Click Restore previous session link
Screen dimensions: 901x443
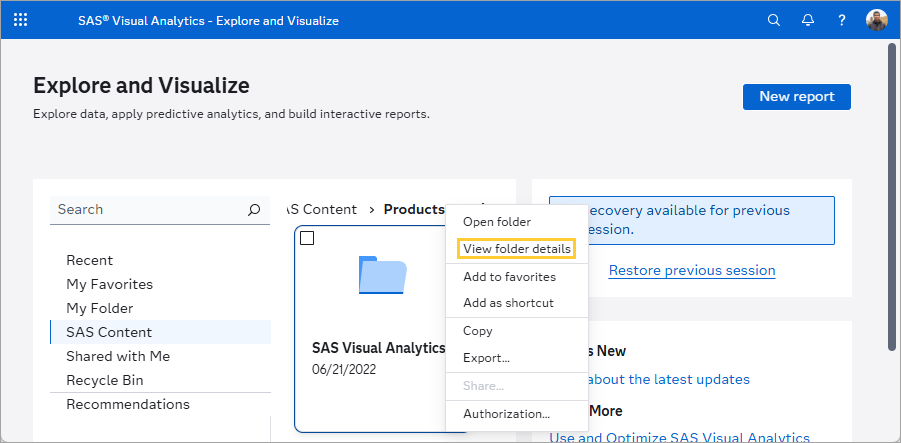point(692,270)
